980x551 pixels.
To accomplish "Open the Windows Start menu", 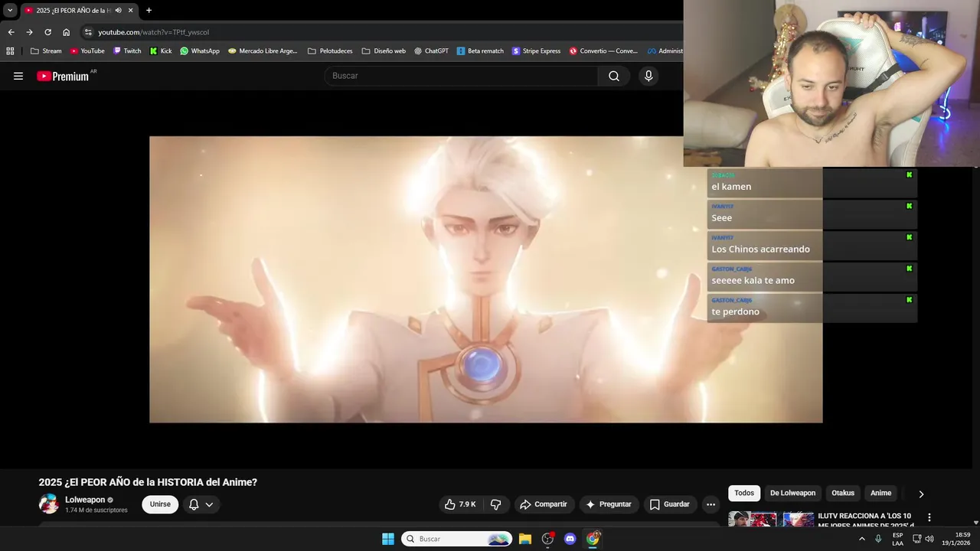I will click(x=388, y=539).
